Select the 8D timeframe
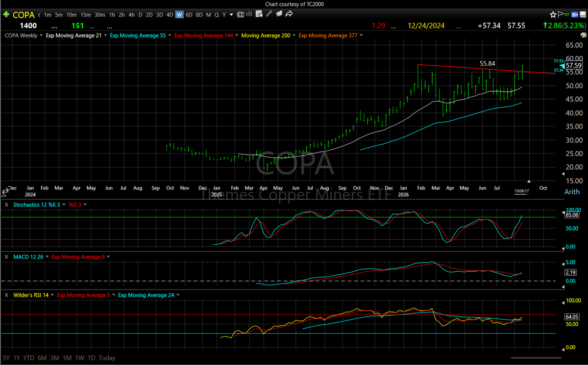This screenshot has width=588, height=365. point(199,15)
